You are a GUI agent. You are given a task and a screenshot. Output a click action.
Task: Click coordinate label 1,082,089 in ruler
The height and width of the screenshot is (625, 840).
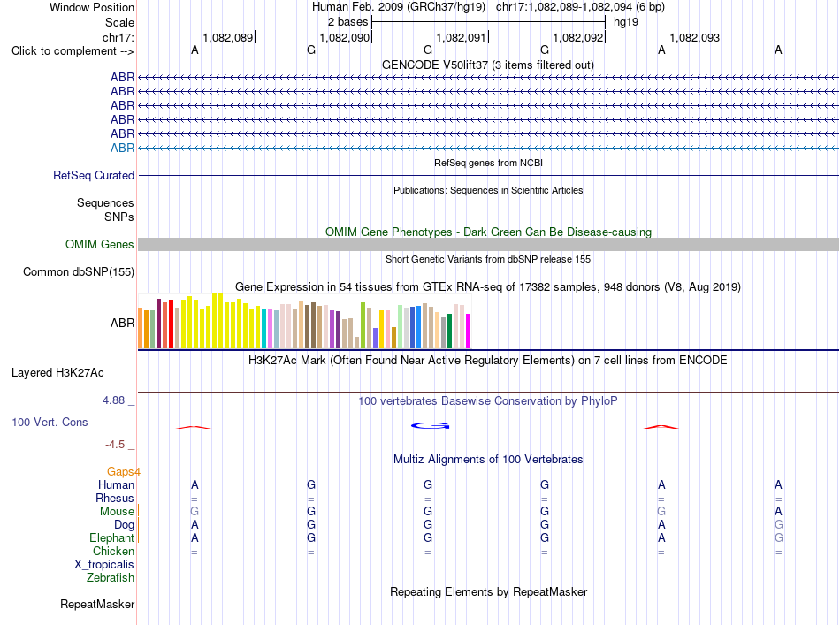tap(227, 37)
